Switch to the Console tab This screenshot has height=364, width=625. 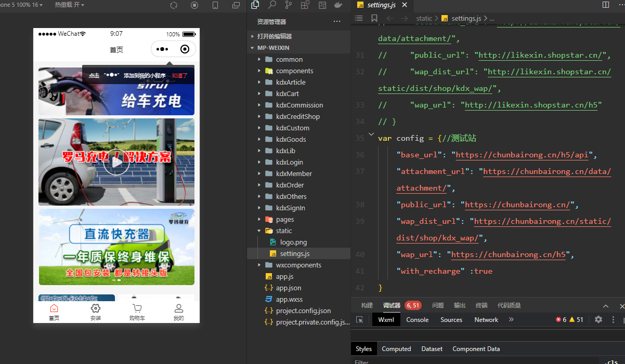[417, 320]
